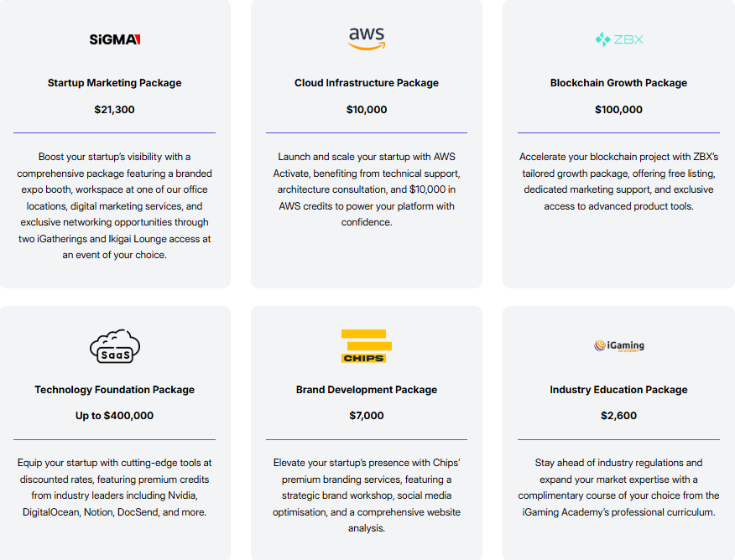Click the $100,000 price label
This screenshot has width=735, height=560.
coord(618,110)
